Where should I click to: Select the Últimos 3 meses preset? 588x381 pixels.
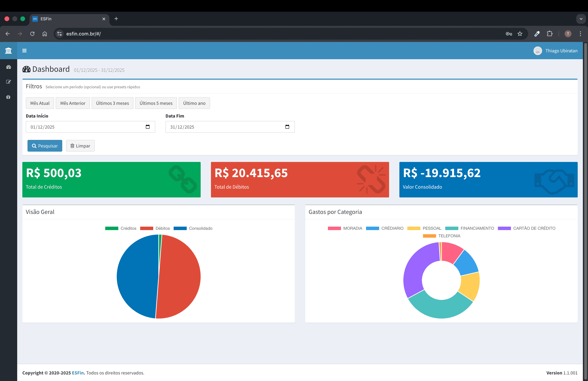(112, 103)
